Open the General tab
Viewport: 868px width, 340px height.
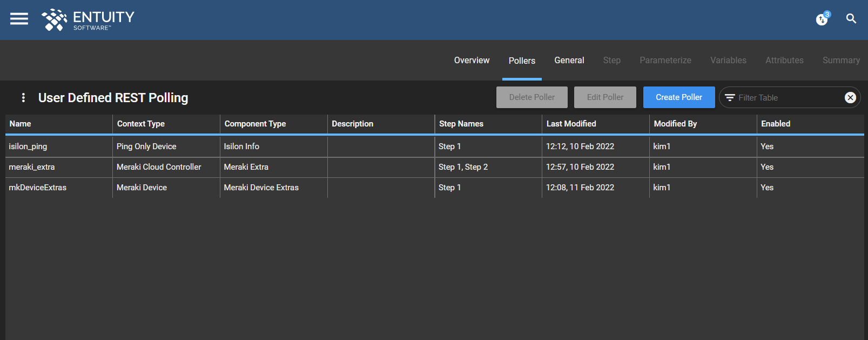coord(569,61)
